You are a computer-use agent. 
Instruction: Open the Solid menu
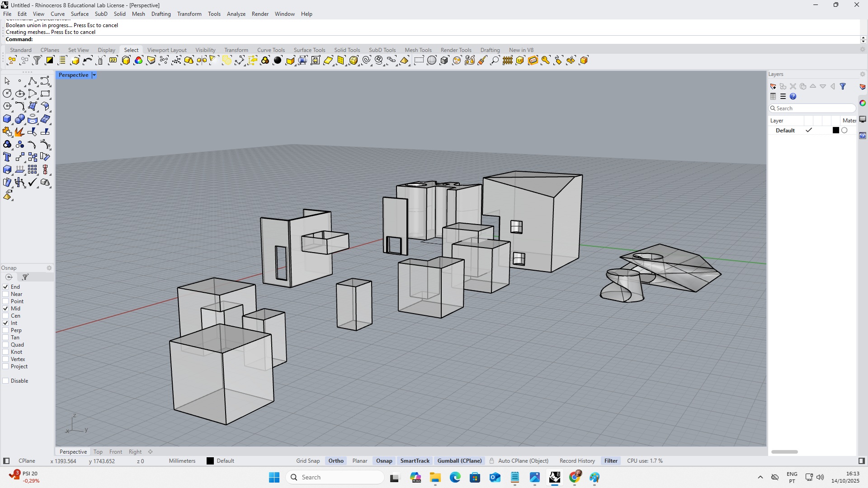(120, 14)
